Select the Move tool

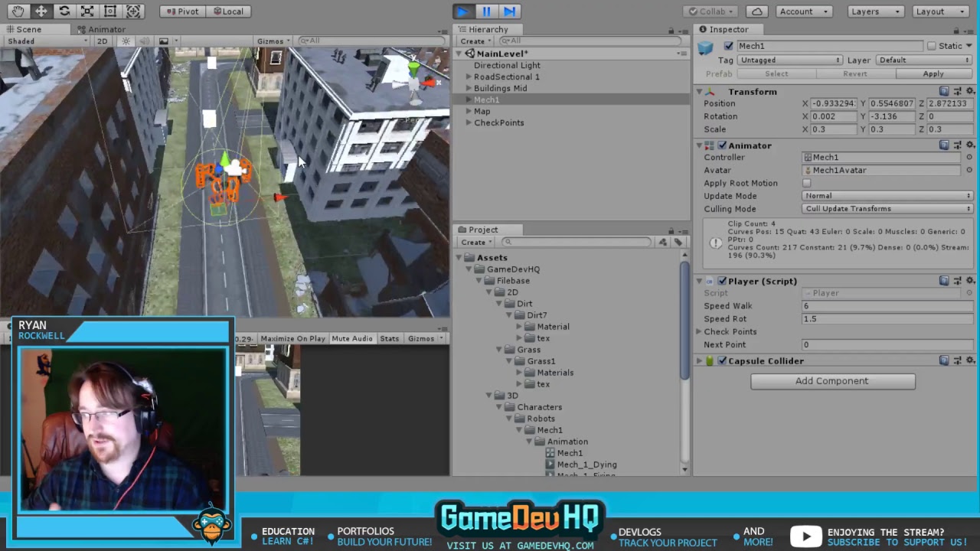[41, 11]
